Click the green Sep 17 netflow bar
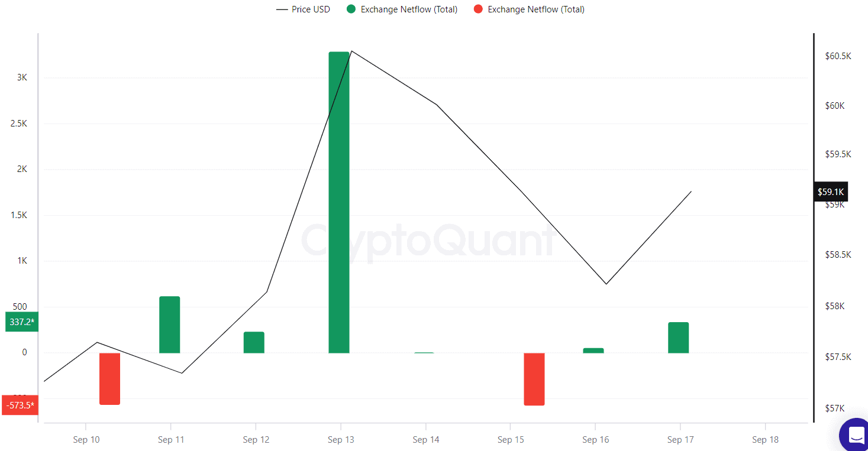The height and width of the screenshot is (451, 868). [679, 338]
